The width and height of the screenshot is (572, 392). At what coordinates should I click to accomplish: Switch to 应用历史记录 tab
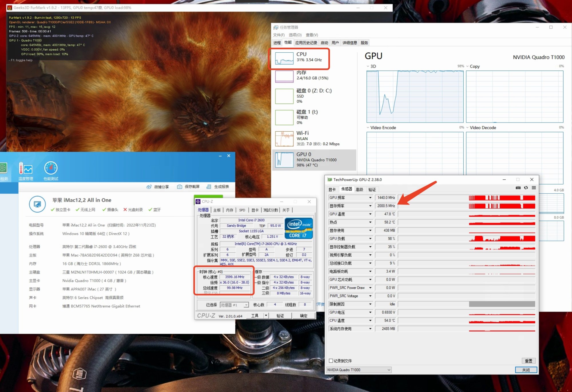click(306, 43)
